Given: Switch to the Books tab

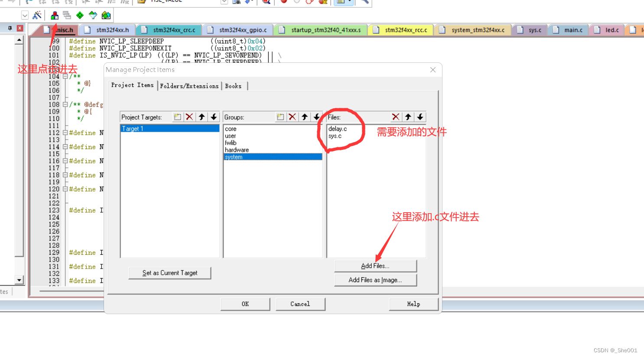Looking at the screenshot, I should click(x=233, y=86).
